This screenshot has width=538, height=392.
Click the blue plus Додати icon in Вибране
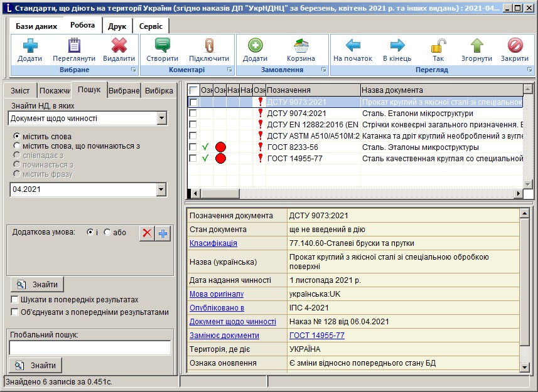(30, 46)
